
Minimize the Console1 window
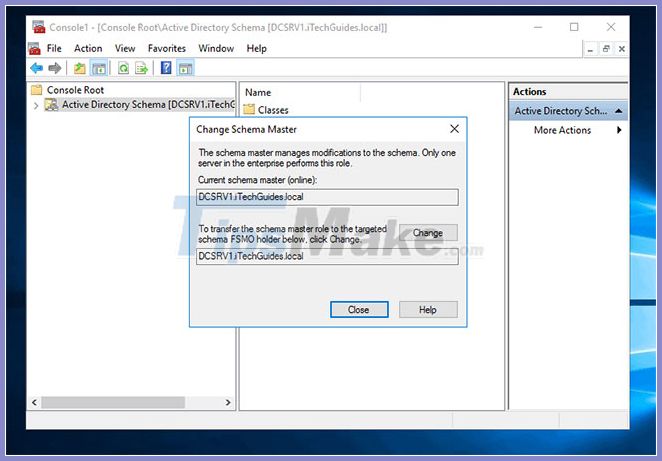tap(538, 27)
